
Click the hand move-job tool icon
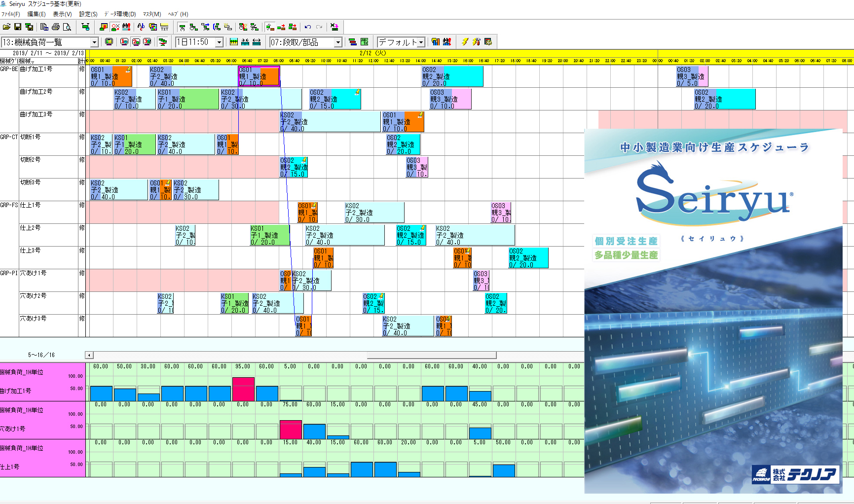[x=194, y=27]
